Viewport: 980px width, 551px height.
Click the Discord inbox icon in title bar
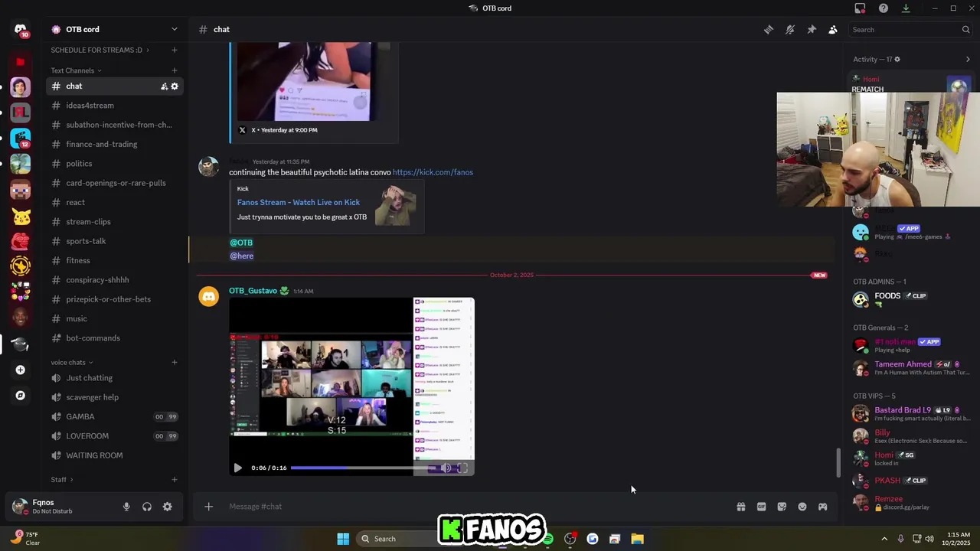point(860,8)
